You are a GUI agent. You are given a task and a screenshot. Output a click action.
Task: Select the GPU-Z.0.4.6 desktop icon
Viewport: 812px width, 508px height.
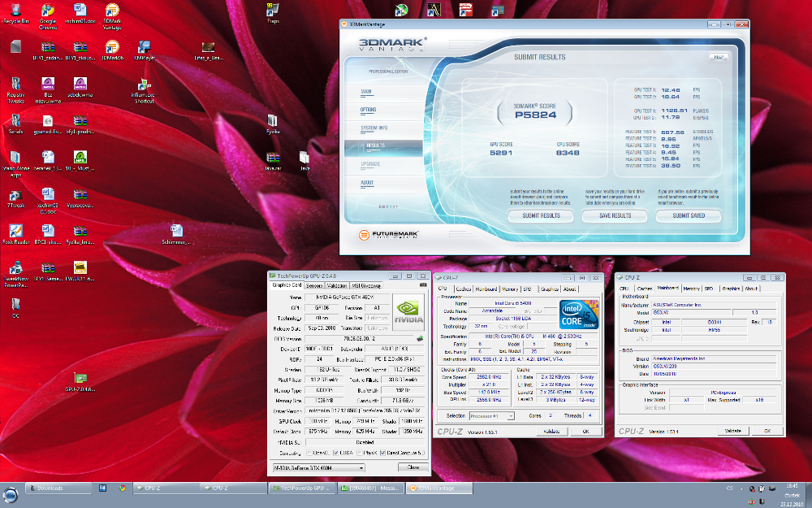[80, 382]
